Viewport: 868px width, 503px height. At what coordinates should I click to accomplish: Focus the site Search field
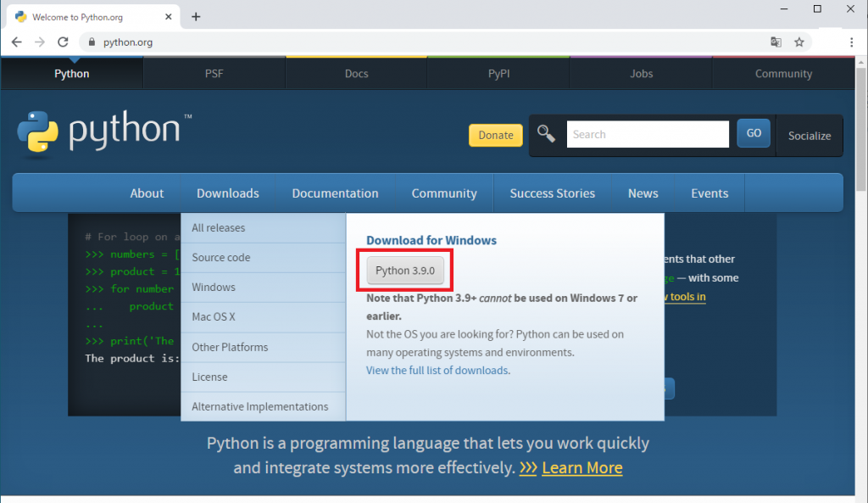648,134
